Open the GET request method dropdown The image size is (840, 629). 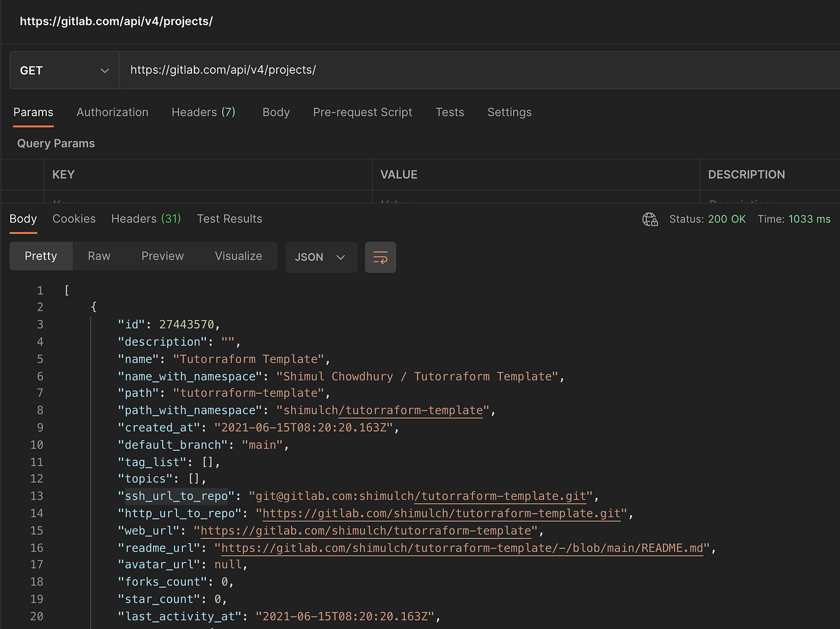63,70
